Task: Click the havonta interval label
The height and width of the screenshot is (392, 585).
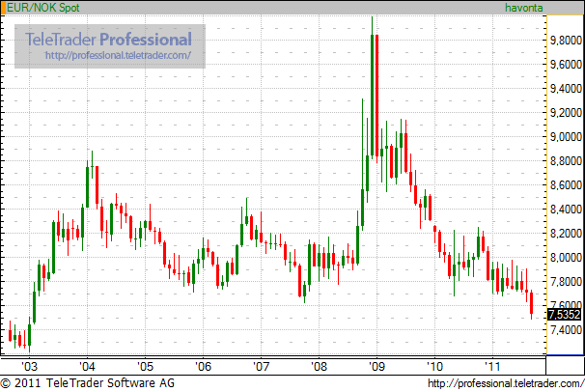Action: click(x=524, y=8)
